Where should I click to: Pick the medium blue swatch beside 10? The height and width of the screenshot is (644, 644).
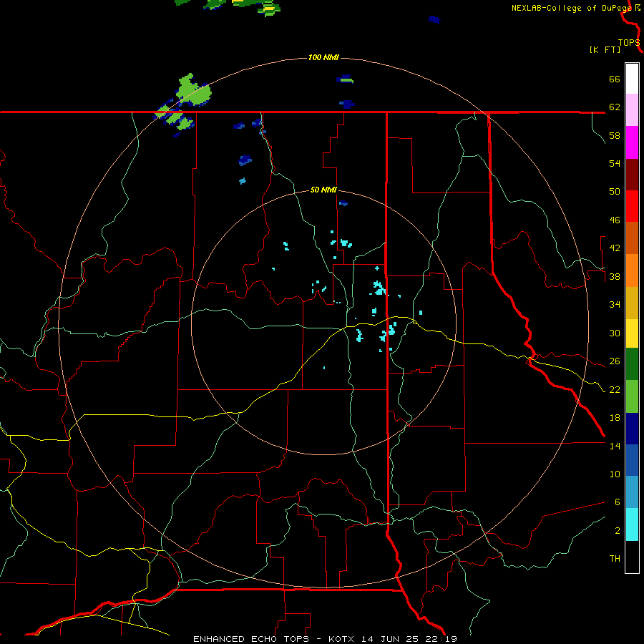click(632, 460)
